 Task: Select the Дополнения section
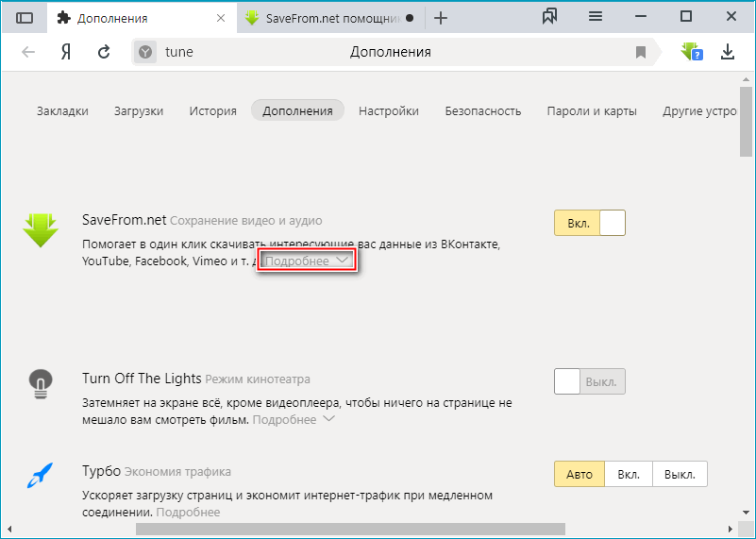click(297, 110)
